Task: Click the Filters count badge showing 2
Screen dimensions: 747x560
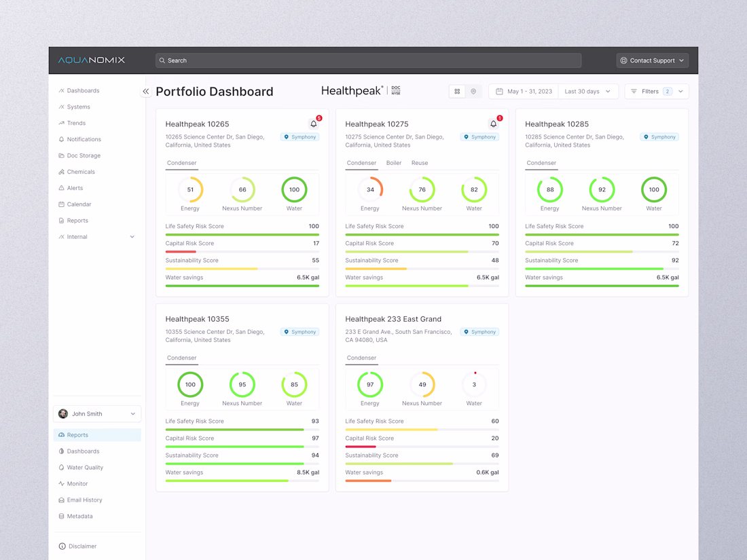Action: pos(668,92)
